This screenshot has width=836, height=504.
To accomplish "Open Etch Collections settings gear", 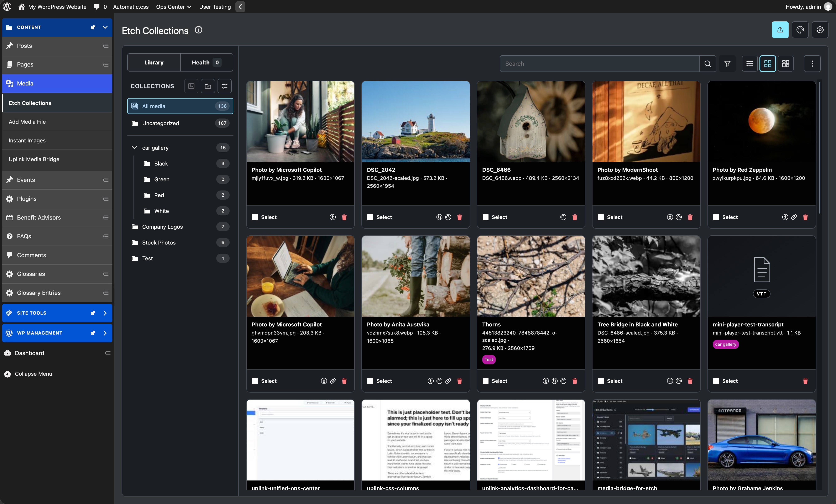I will (x=820, y=30).
